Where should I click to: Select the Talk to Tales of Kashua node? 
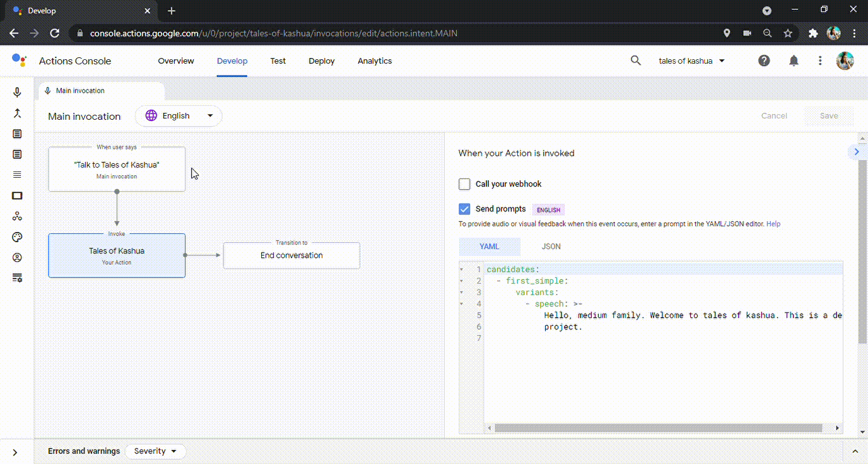pyautogui.click(x=117, y=169)
